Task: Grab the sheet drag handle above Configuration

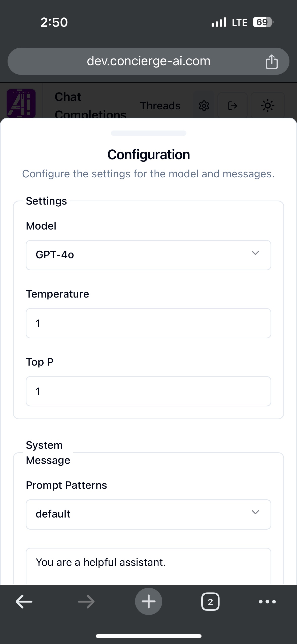Action: click(x=148, y=133)
